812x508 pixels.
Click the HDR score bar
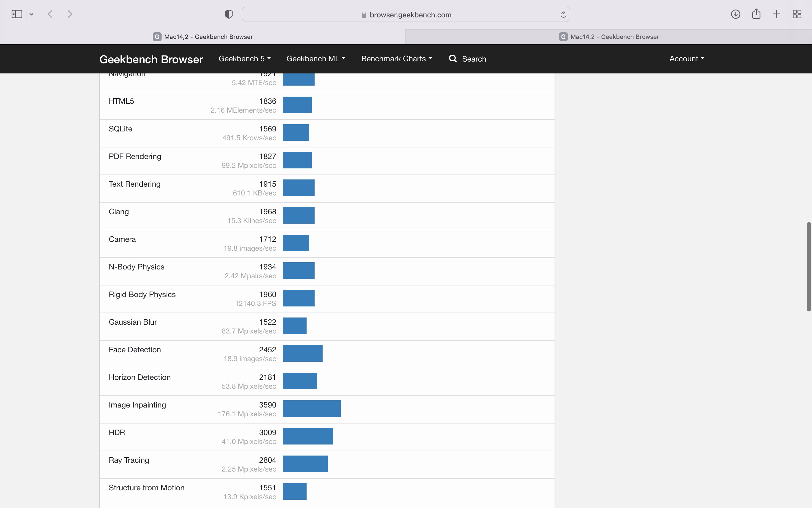tap(308, 436)
